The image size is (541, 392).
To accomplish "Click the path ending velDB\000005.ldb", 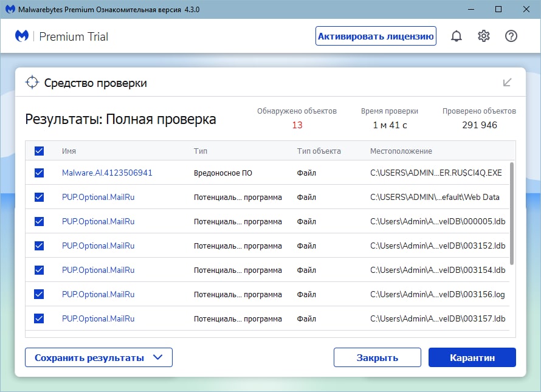I will click(x=438, y=221).
